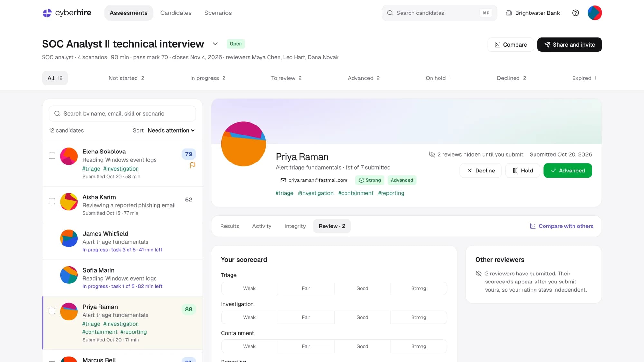The image size is (644, 362).
Task: Click the #containment tag in Priya's profile header
Action: click(x=355, y=193)
